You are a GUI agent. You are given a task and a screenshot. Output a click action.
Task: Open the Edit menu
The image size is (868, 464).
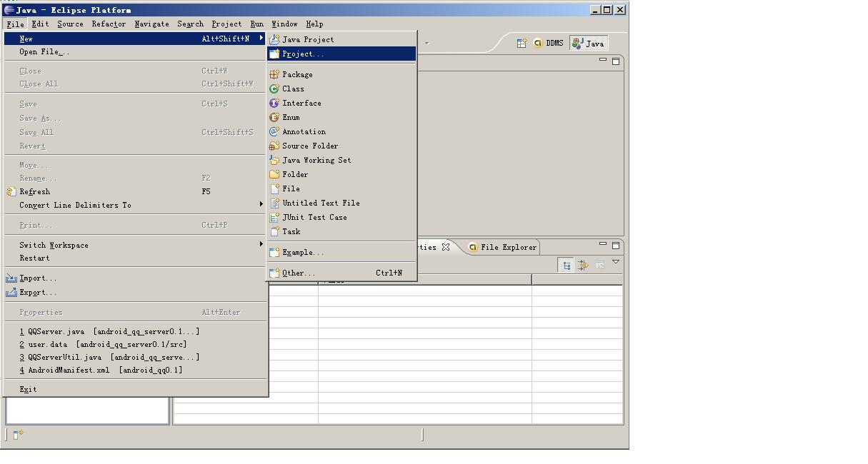point(40,24)
